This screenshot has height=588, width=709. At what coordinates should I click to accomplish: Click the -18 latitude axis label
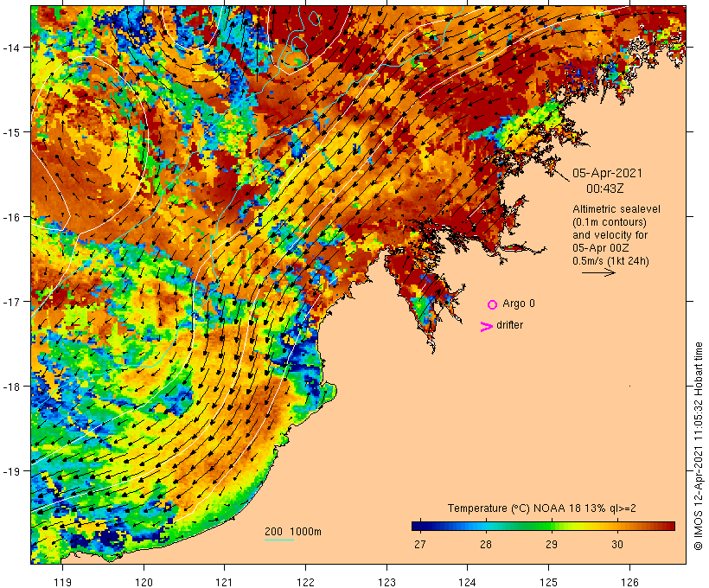(10, 387)
